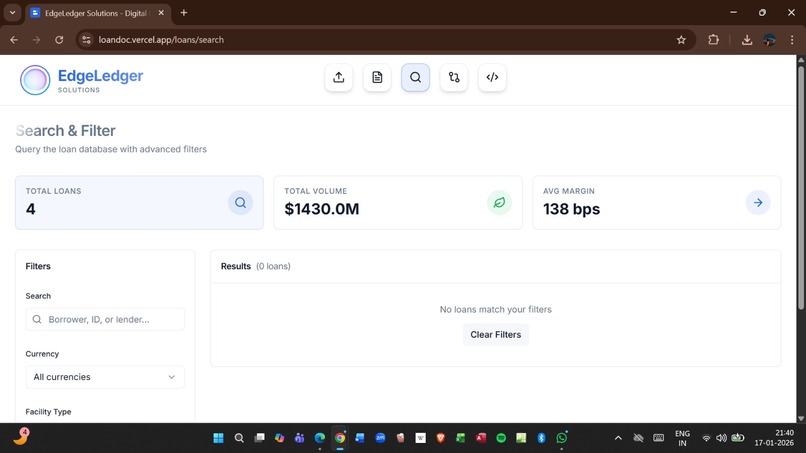Open Microsoft Edge from taskbar
Image resolution: width=806 pixels, height=453 pixels.
pyautogui.click(x=320, y=438)
